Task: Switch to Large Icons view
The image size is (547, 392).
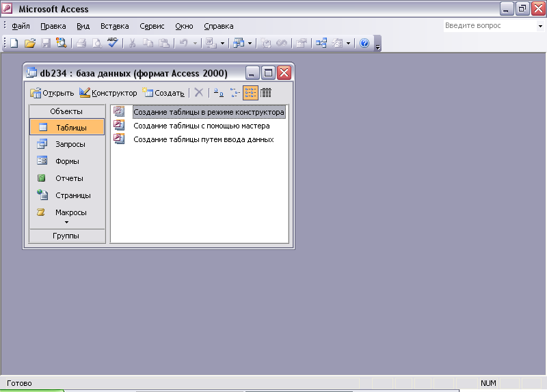Action: point(218,93)
